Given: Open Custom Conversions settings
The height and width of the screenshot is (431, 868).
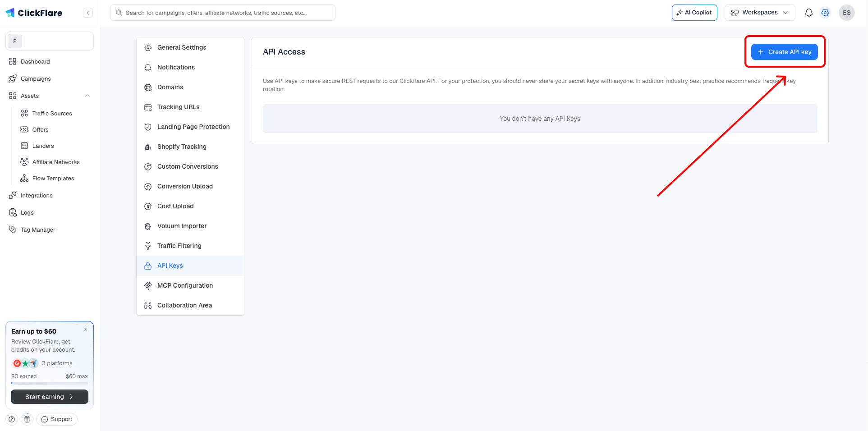Looking at the screenshot, I should tap(190, 166).
